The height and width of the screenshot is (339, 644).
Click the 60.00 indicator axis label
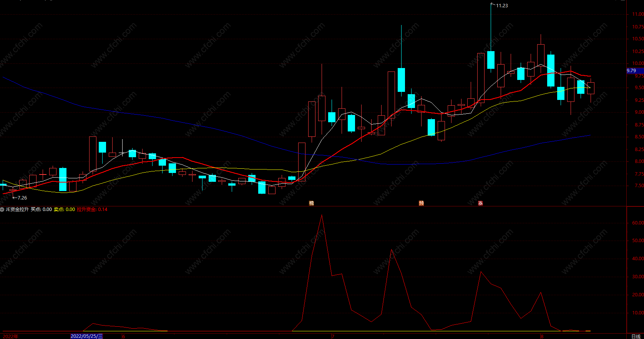(637, 223)
